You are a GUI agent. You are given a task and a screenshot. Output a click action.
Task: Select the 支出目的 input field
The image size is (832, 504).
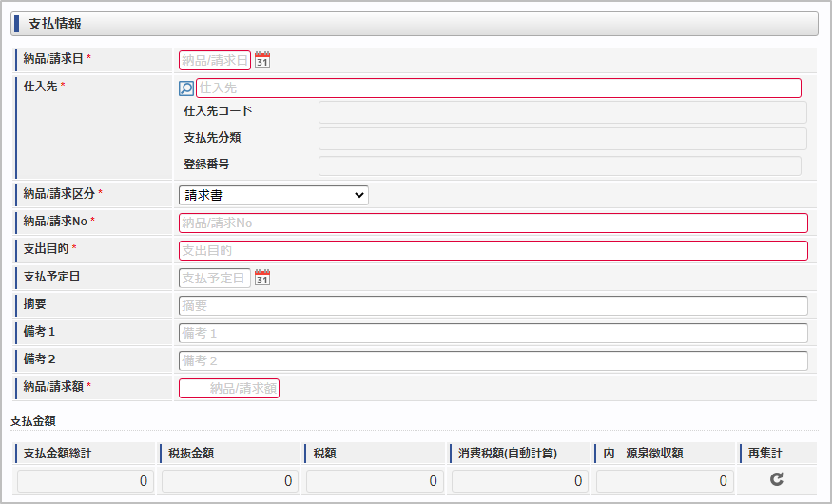click(493, 250)
